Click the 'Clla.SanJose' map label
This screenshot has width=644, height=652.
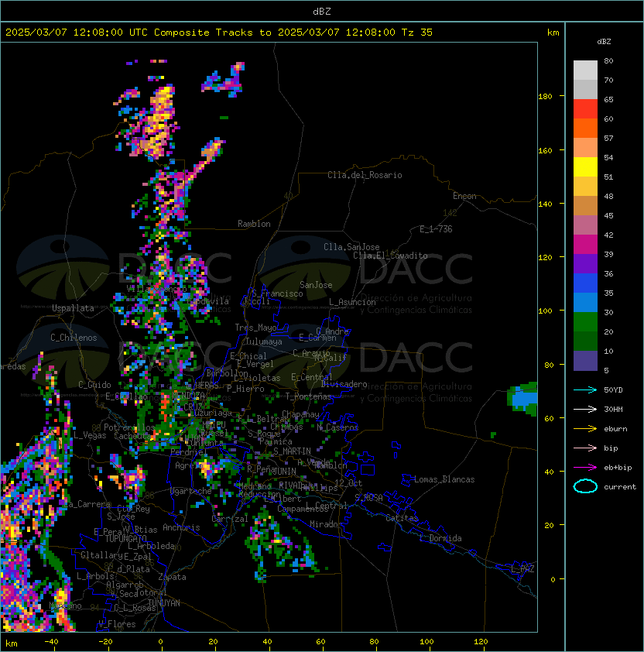pyautogui.click(x=351, y=247)
